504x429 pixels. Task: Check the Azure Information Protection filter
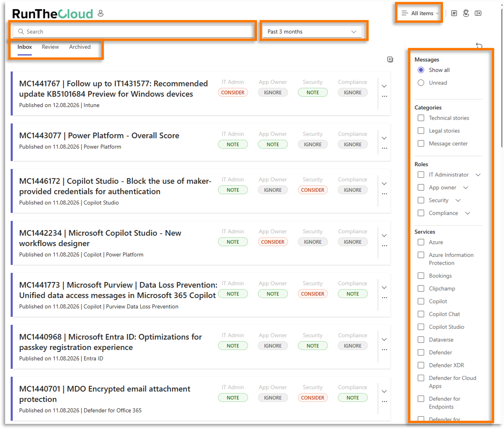pos(421,255)
